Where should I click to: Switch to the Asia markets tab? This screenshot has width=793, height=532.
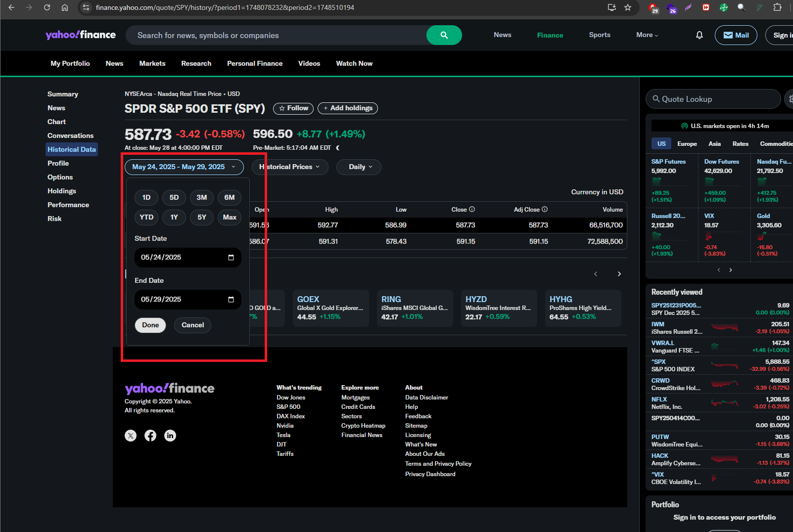click(714, 144)
